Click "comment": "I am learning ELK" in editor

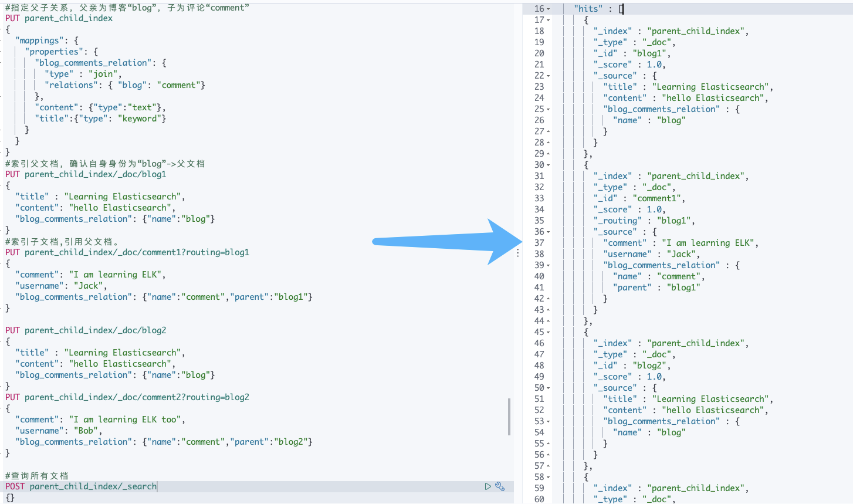(90, 275)
